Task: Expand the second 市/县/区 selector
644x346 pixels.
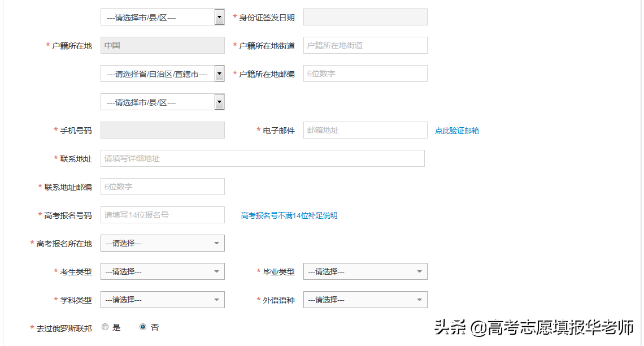Action: (x=162, y=101)
